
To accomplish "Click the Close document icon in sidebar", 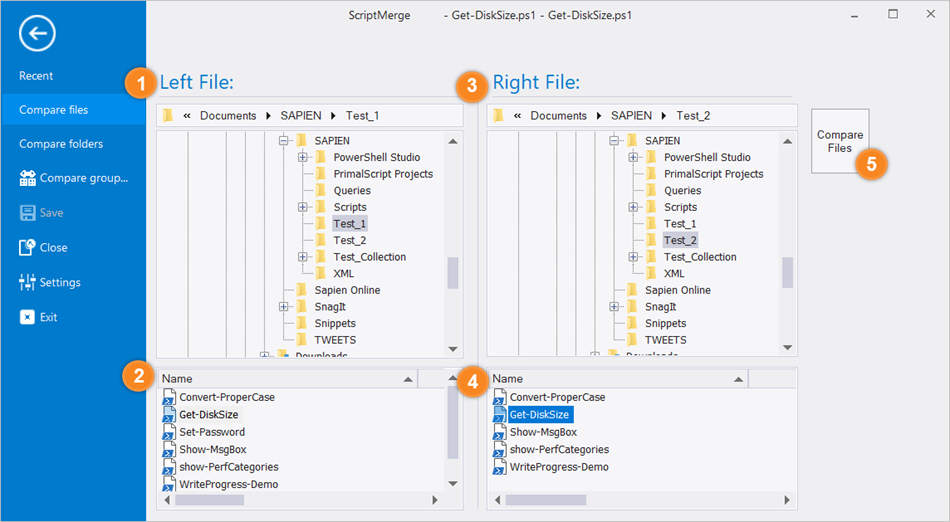I will [x=27, y=247].
